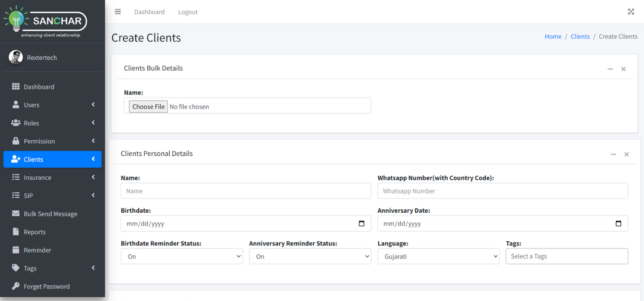
Task: Click the Sanchar logo
Action: click(46, 21)
